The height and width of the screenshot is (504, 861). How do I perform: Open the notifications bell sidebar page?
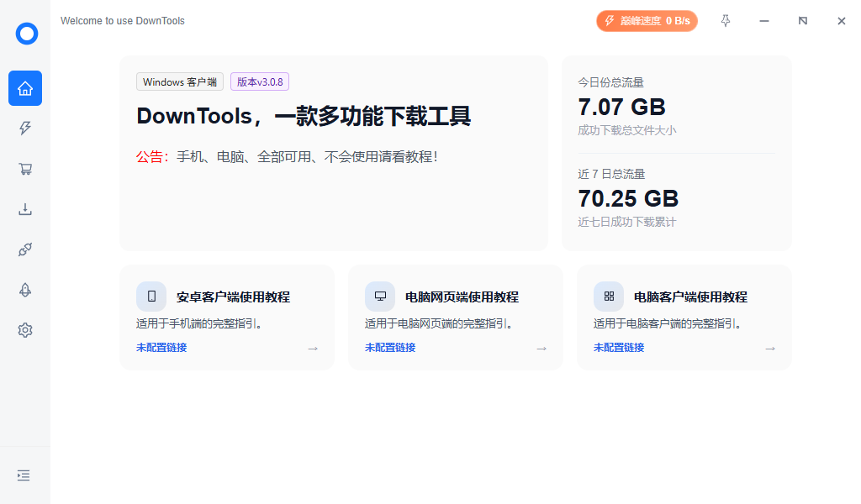click(25, 290)
